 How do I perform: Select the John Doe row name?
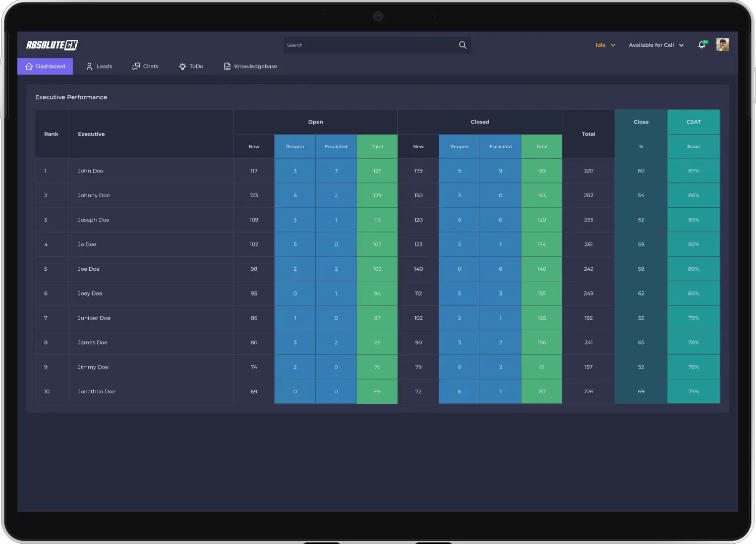click(x=90, y=171)
